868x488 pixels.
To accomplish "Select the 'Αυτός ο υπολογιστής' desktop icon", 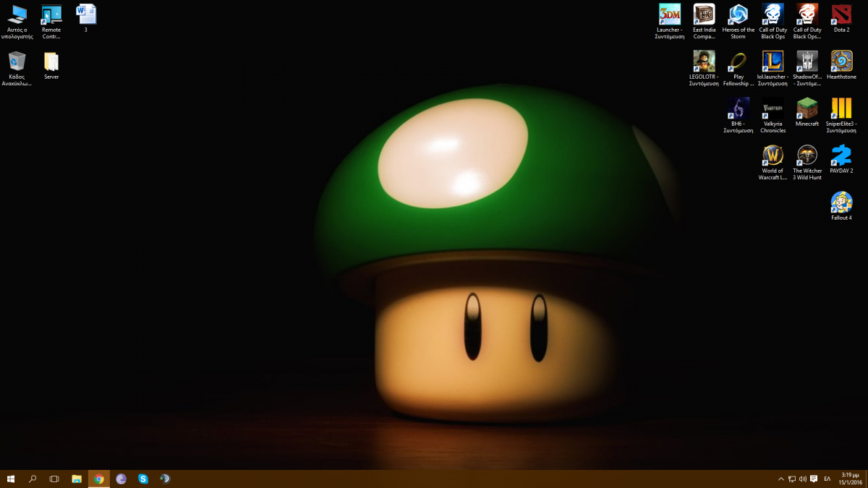I will [x=17, y=22].
